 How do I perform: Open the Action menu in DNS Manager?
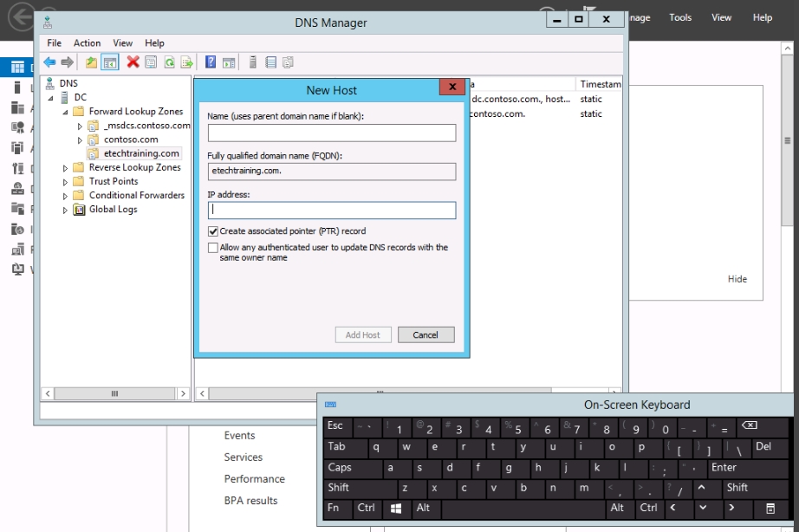(87, 42)
